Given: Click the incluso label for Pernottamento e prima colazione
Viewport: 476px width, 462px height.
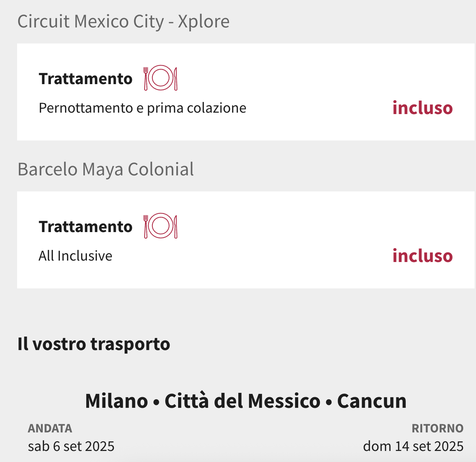Looking at the screenshot, I should (x=423, y=108).
